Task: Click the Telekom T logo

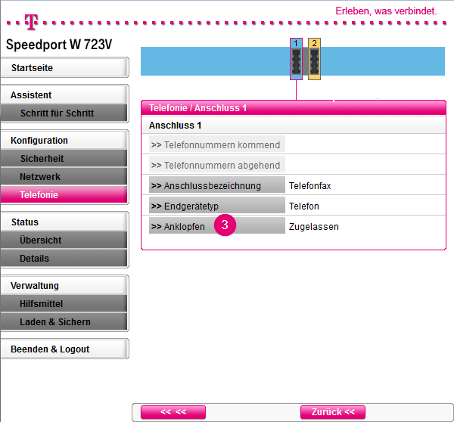Action: [31, 22]
